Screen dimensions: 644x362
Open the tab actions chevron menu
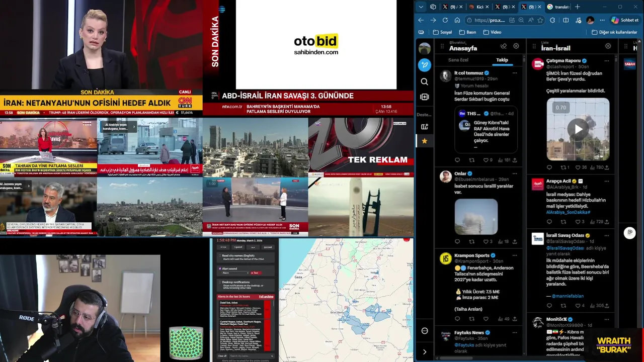(421, 7)
